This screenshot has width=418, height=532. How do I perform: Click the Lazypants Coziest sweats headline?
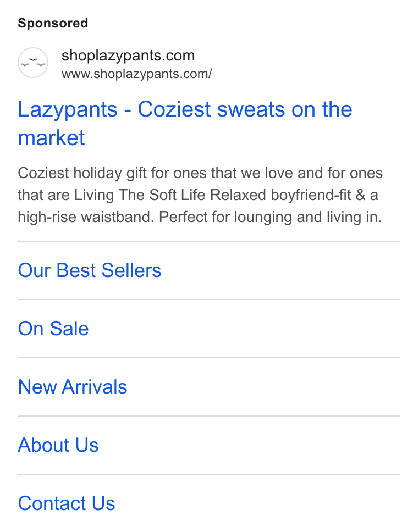[185, 123]
